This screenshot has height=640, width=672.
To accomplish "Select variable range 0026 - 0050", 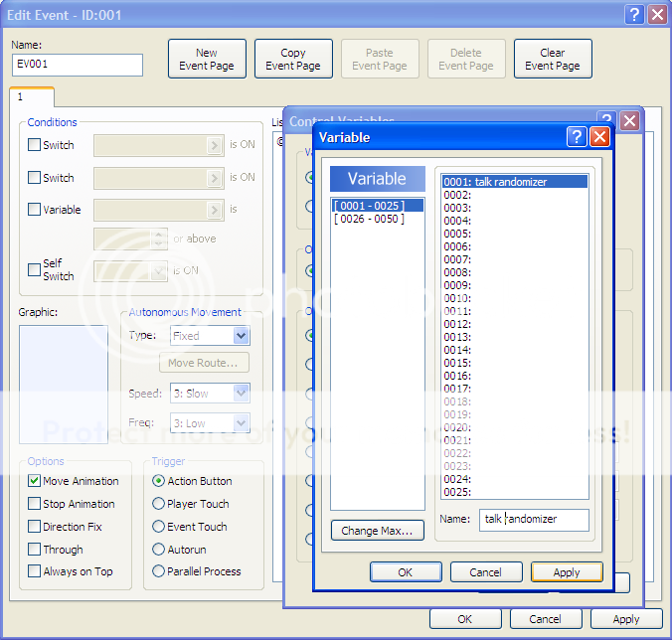I will [369, 219].
